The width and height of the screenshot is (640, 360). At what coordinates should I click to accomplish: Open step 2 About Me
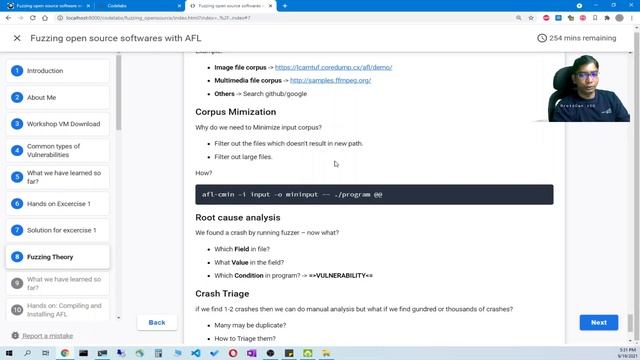(x=58, y=97)
